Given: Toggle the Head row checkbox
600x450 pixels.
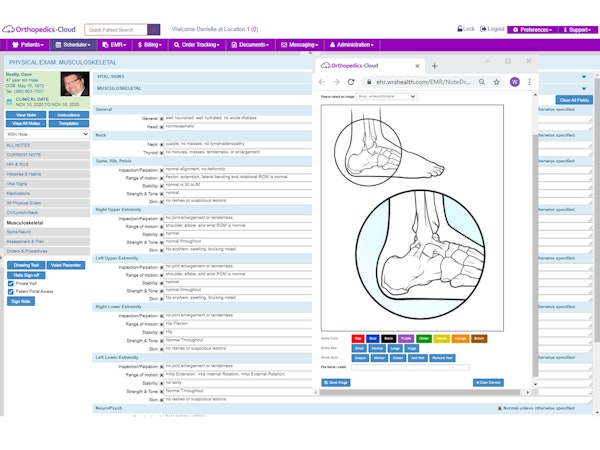Looking at the screenshot, I should (161, 127).
